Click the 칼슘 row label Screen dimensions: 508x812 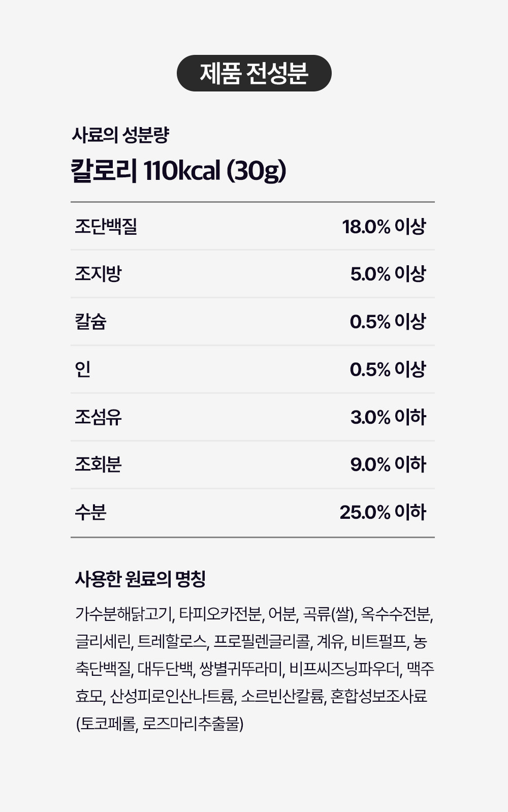pos(91,322)
